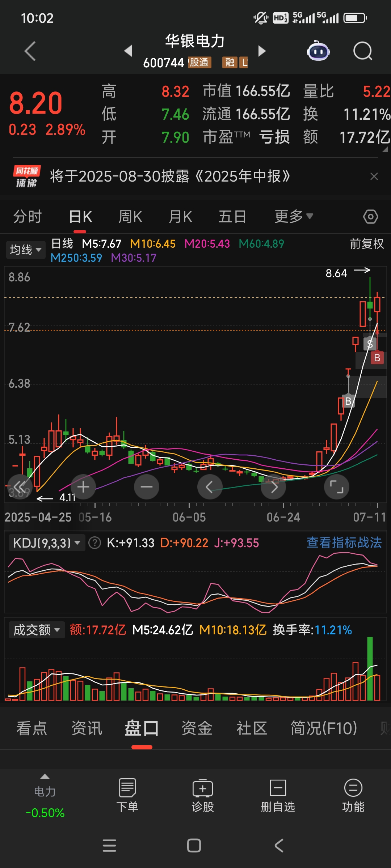
Task: Select the 五日 five-day chart tab
Action: 232,217
